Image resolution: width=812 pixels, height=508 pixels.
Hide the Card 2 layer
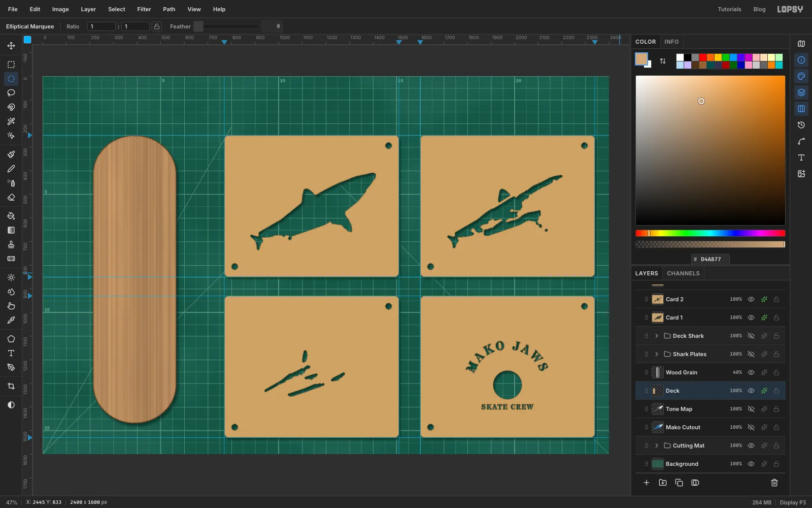(x=751, y=299)
